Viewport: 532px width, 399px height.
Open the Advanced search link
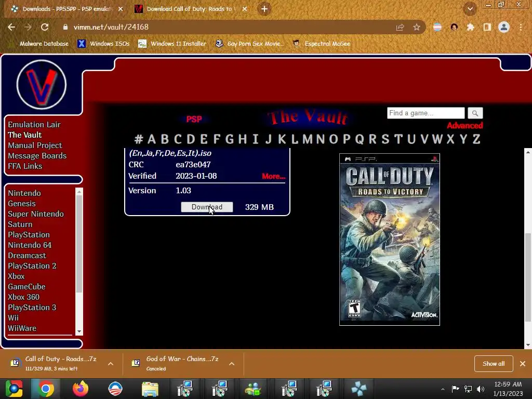464,126
